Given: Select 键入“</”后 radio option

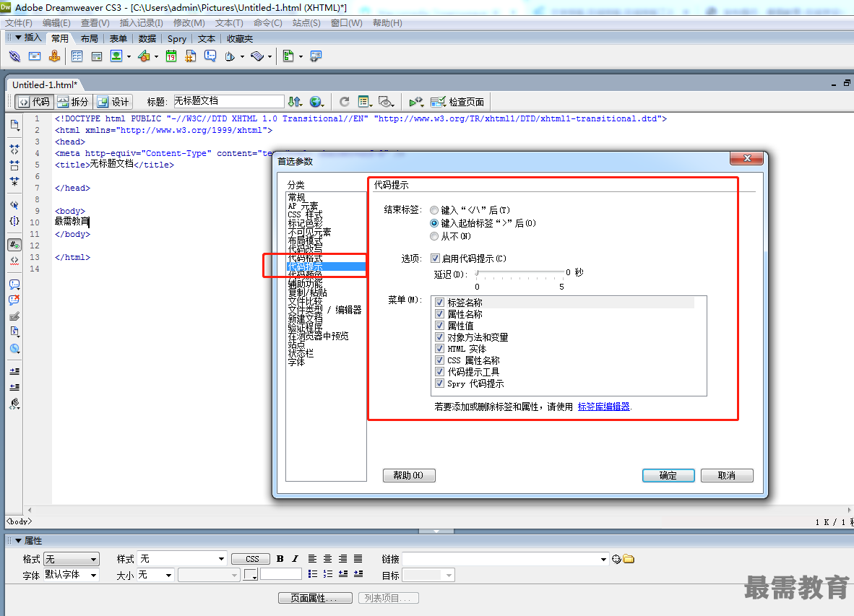Looking at the screenshot, I should tap(434, 210).
